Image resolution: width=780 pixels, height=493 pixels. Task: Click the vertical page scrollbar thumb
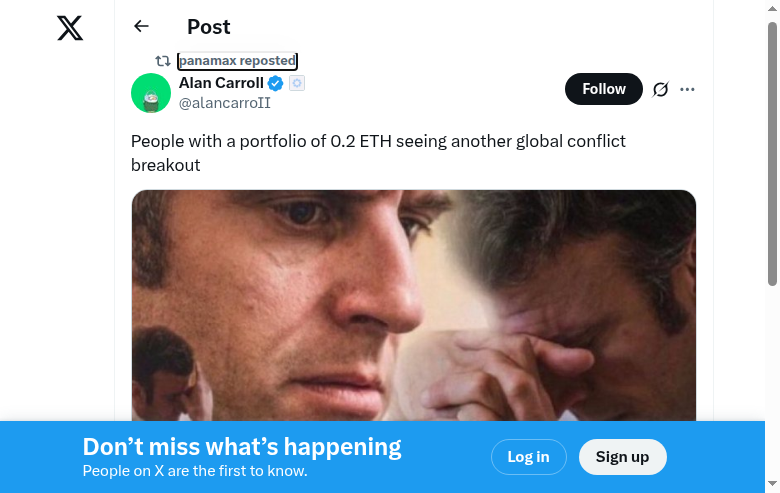coord(772,150)
